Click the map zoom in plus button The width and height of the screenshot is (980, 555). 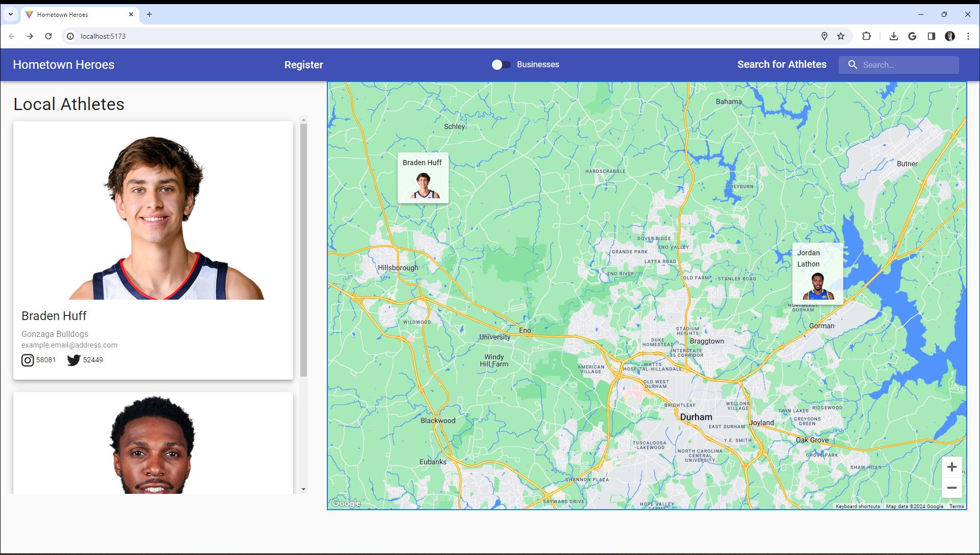pos(951,467)
